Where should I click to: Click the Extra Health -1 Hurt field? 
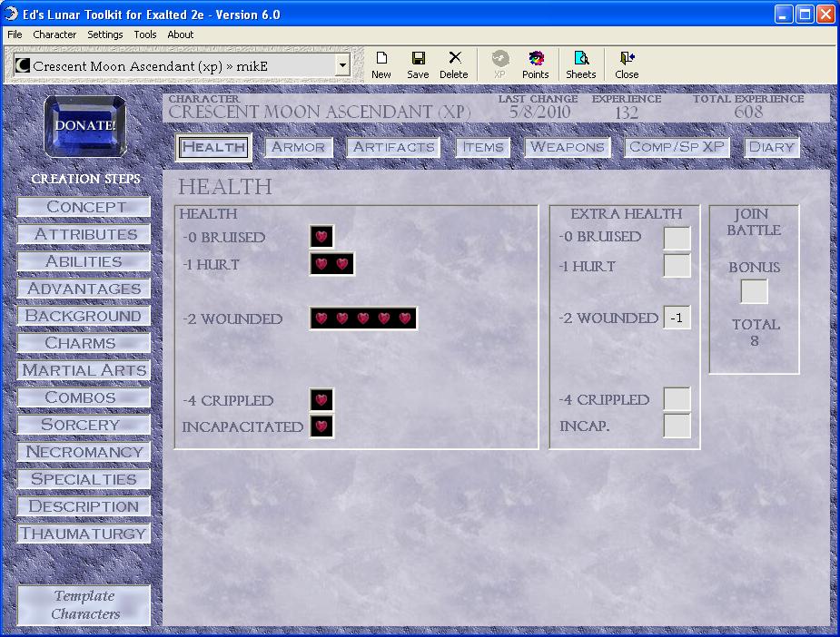pyautogui.click(x=677, y=266)
